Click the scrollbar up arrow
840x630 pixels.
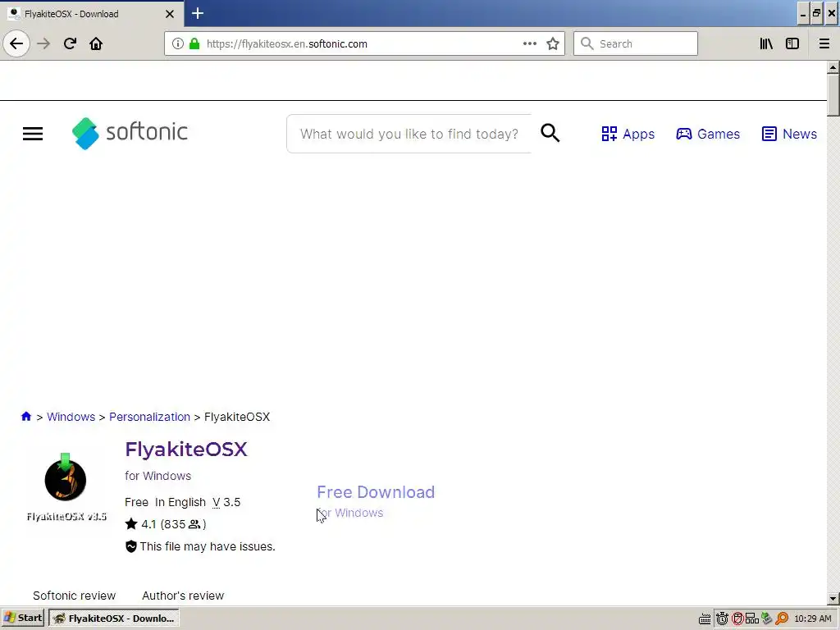click(x=833, y=67)
